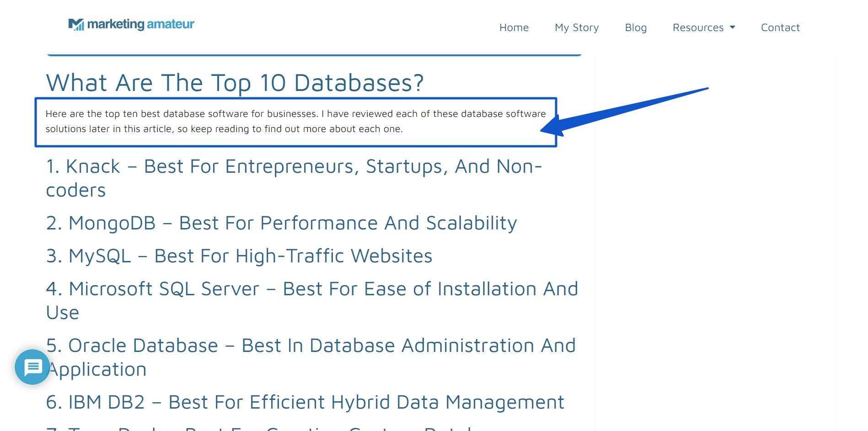Click heading 4. Microsoft SQL Server
The height and width of the screenshot is (431, 868).
[x=312, y=301]
